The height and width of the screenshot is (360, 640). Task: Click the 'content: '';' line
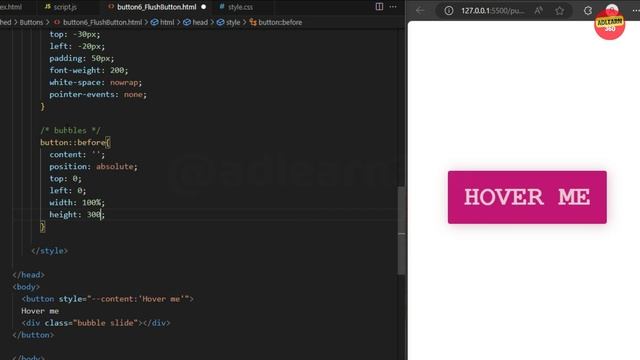(x=77, y=155)
